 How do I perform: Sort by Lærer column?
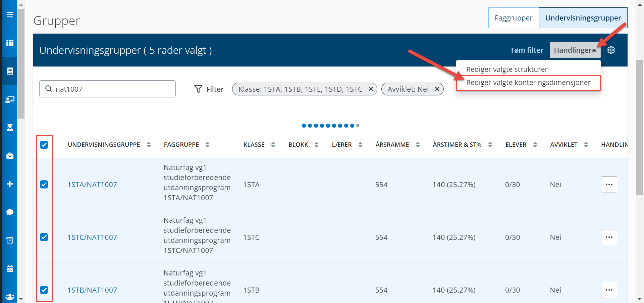click(x=360, y=145)
